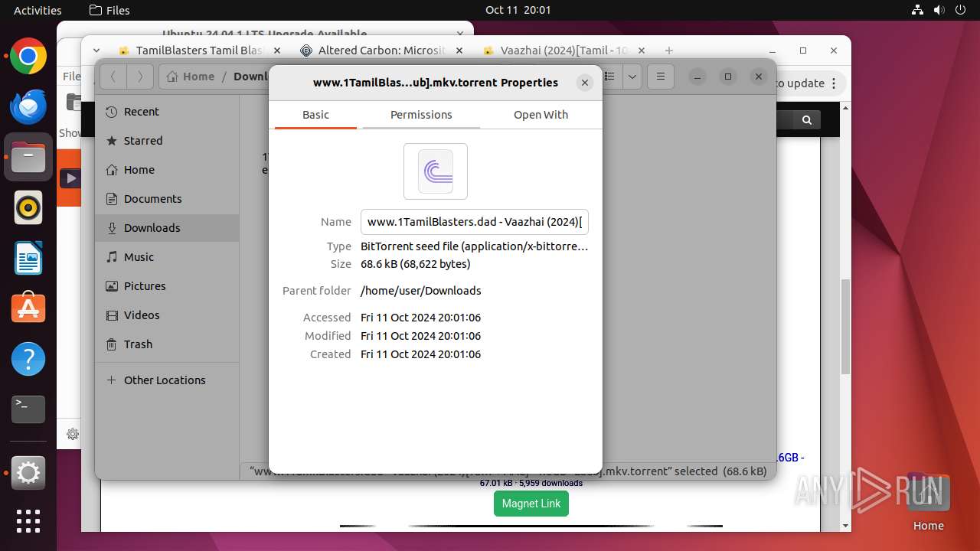Screen dimensions: 980x551
Task: Open Starred in the Files sidebar
Action: point(167,141)
